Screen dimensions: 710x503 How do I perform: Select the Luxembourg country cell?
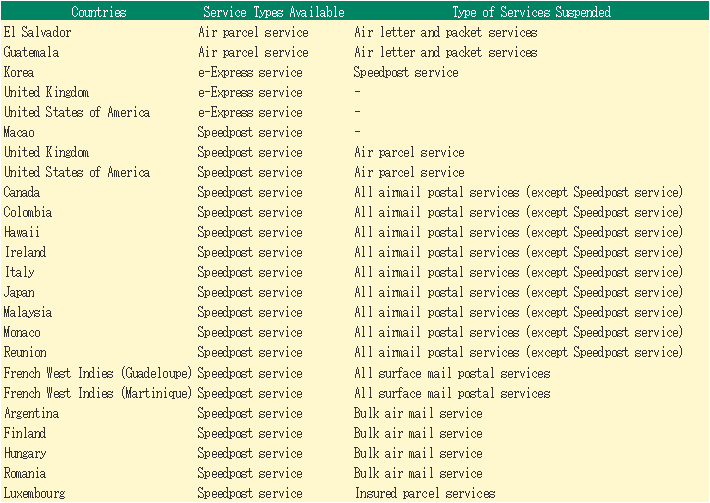[x=34, y=493]
